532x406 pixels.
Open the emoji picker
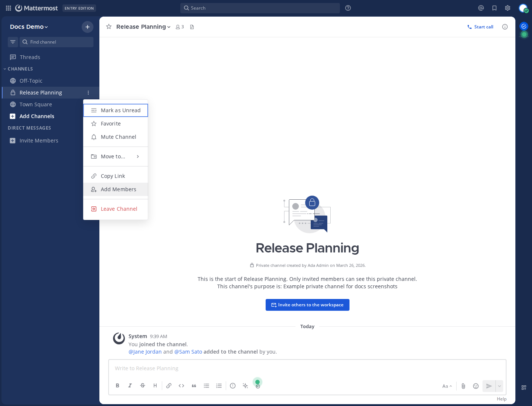pos(476,386)
